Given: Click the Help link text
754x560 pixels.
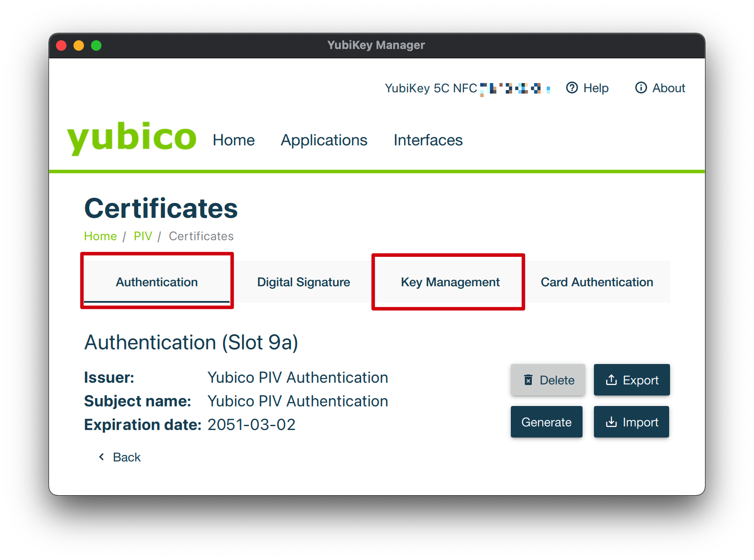Looking at the screenshot, I should [x=596, y=88].
